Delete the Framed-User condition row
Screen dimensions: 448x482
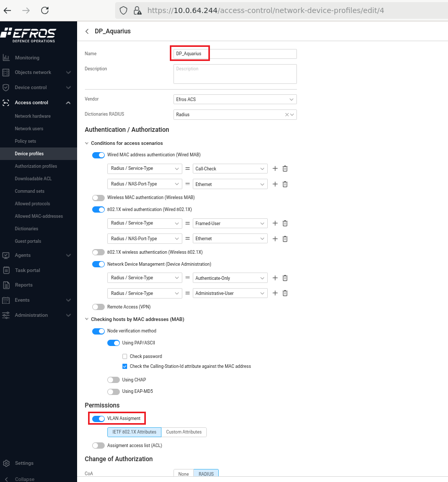coord(285,223)
